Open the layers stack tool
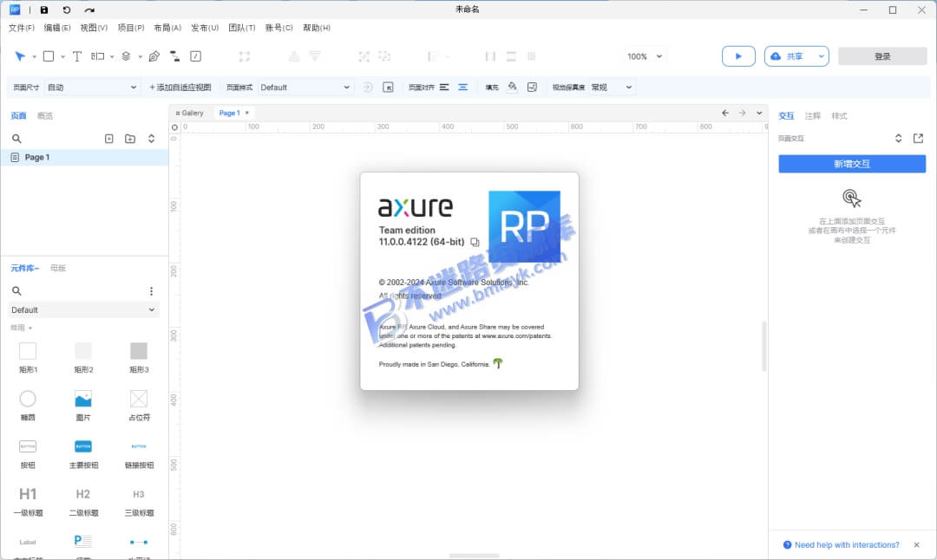 click(x=126, y=56)
